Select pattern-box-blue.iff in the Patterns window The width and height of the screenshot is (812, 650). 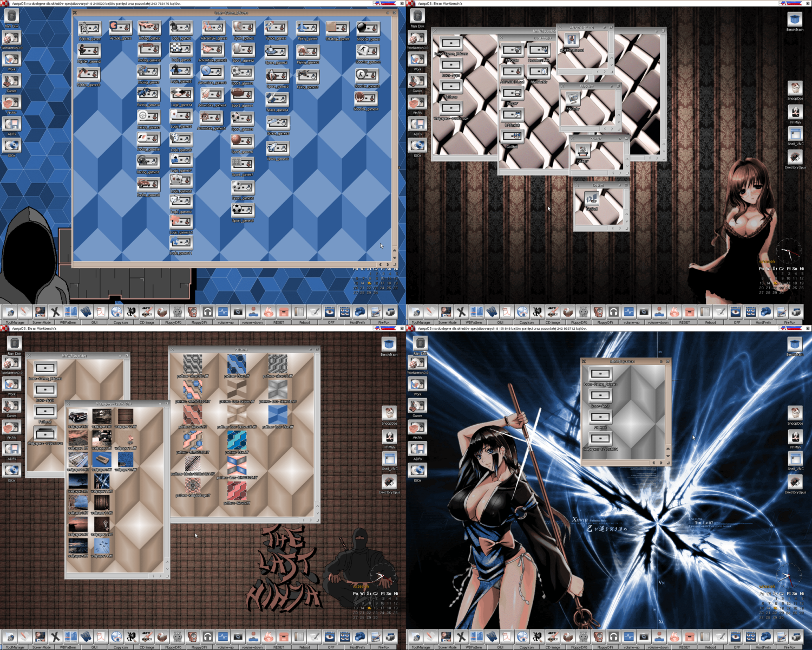[x=278, y=415]
